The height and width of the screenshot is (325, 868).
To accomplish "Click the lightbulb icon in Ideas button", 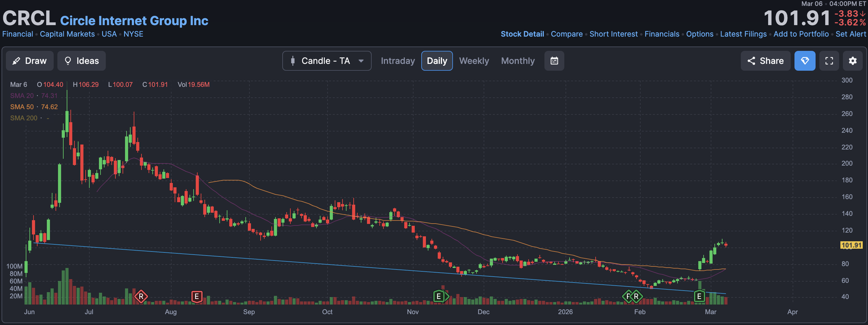I will click(x=68, y=60).
